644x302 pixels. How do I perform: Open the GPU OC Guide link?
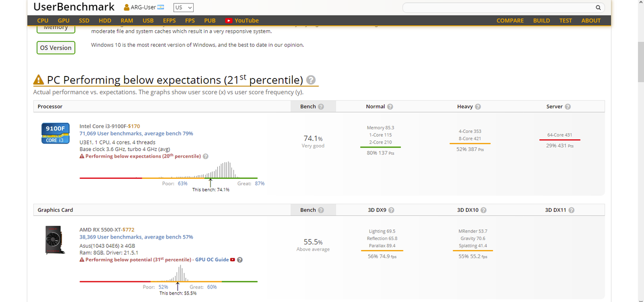click(211, 260)
